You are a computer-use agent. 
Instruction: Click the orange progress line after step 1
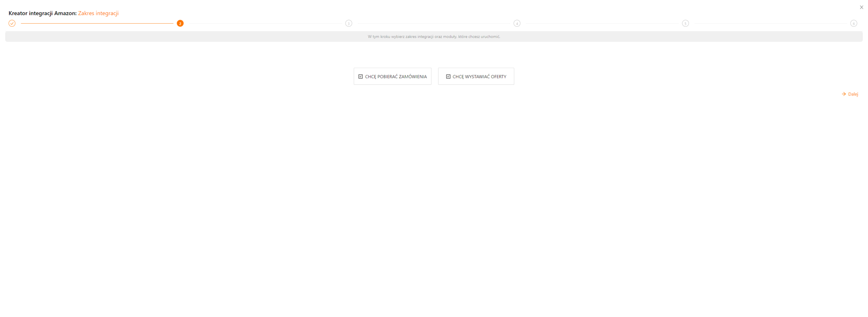97,23
